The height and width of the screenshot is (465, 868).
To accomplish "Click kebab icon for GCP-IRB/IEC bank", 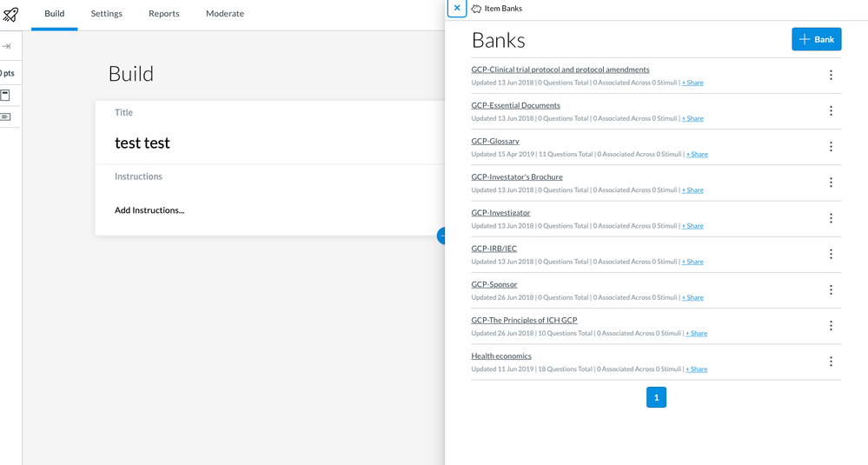I will (x=830, y=254).
